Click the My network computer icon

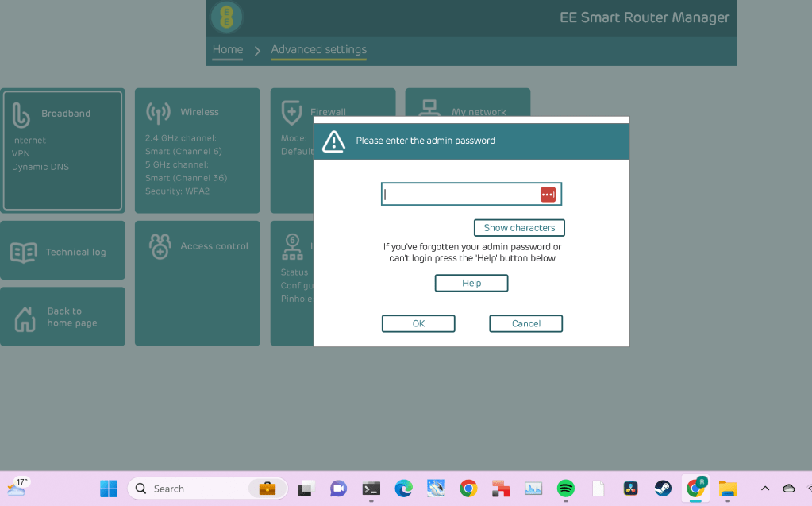coord(429,108)
